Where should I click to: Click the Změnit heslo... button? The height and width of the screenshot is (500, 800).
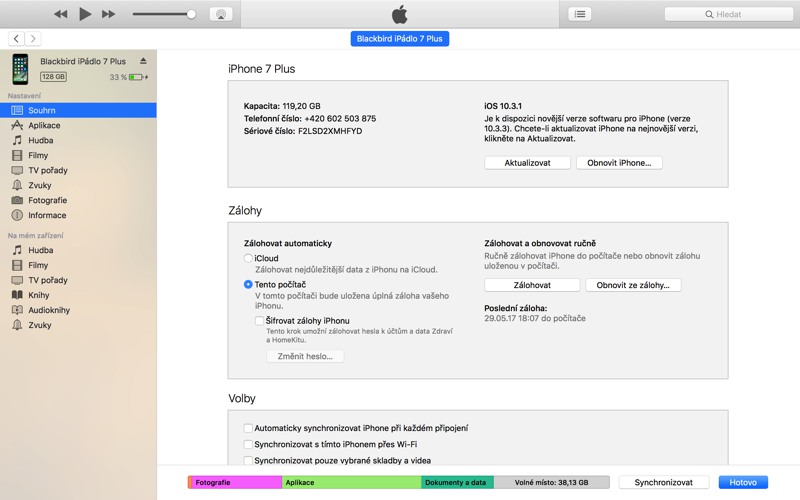pos(305,356)
